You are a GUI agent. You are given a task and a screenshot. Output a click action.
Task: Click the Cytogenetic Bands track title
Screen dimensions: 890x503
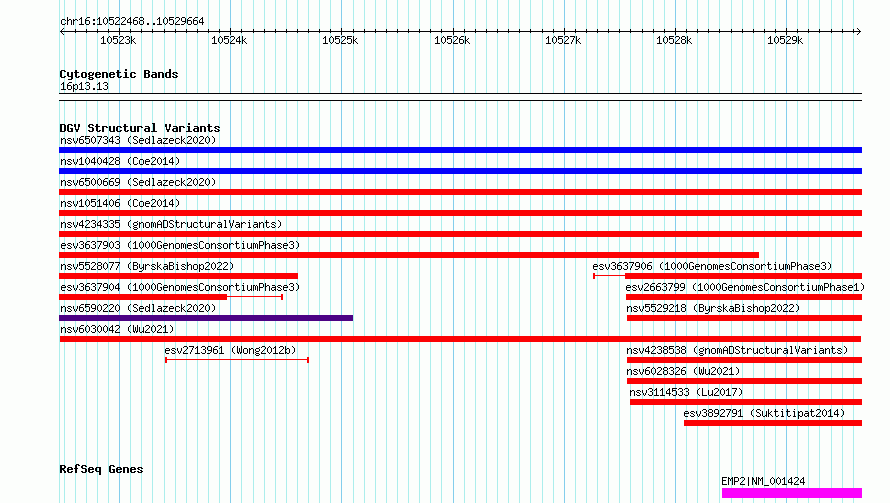(119, 74)
